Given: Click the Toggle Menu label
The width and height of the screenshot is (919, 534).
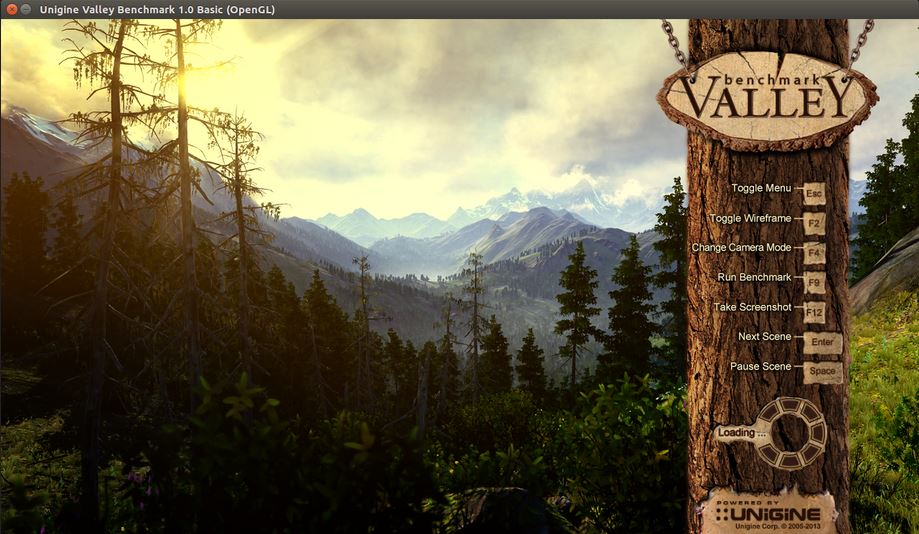Looking at the screenshot, I should point(761,188).
